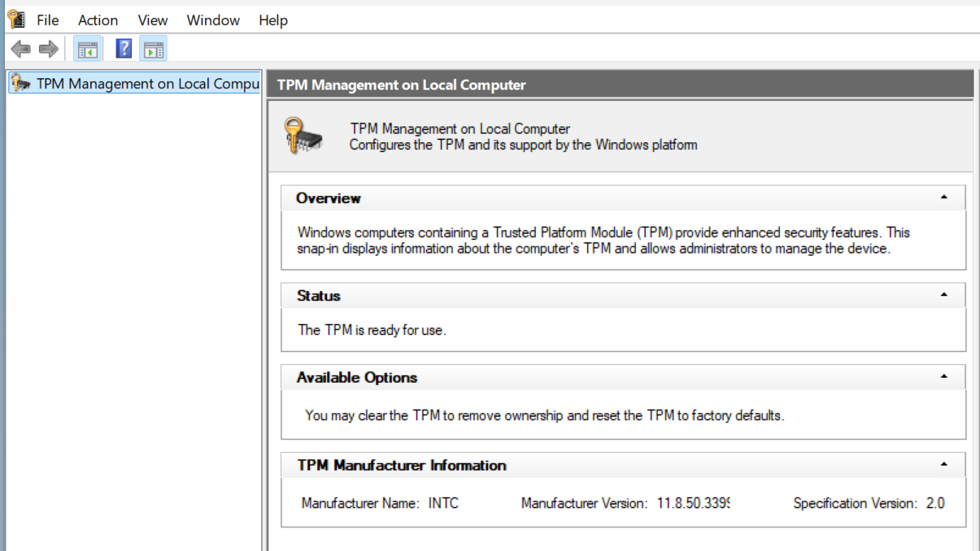Select TPM Management on Local Computer tree node
The width and height of the screenshot is (980, 551).
(146, 84)
